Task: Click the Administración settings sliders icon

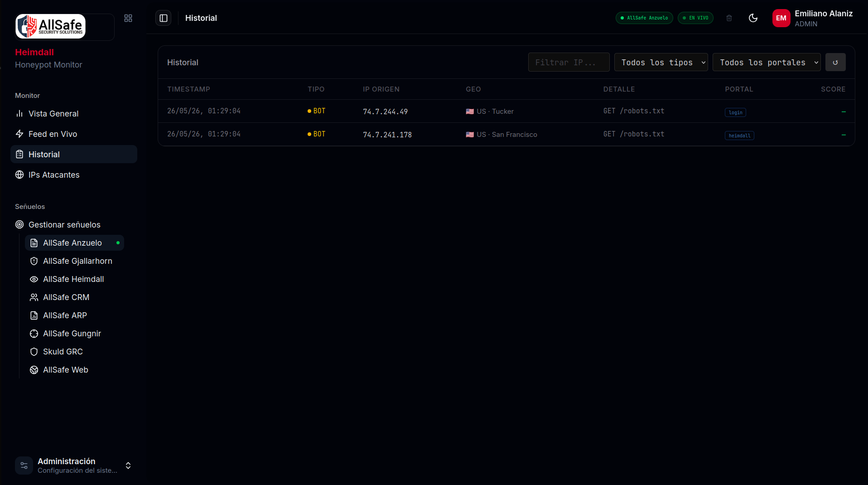Action: click(x=24, y=466)
